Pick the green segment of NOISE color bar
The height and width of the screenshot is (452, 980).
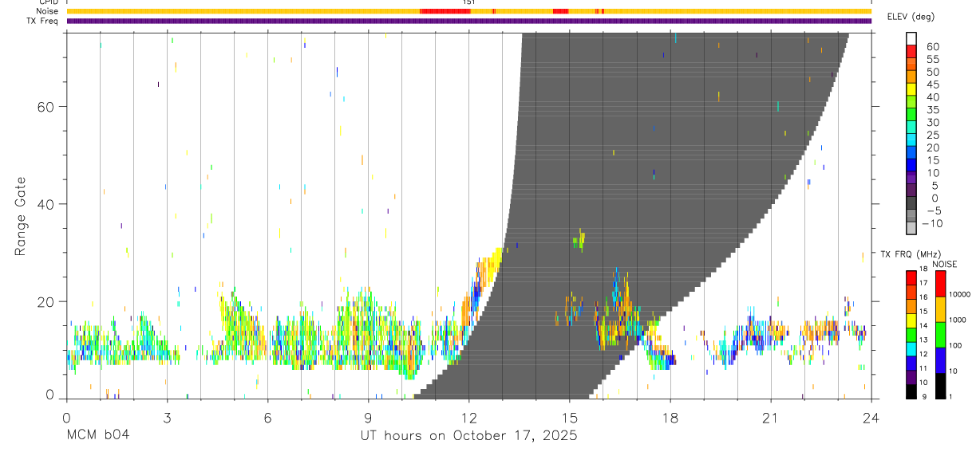pyautogui.click(x=940, y=335)
